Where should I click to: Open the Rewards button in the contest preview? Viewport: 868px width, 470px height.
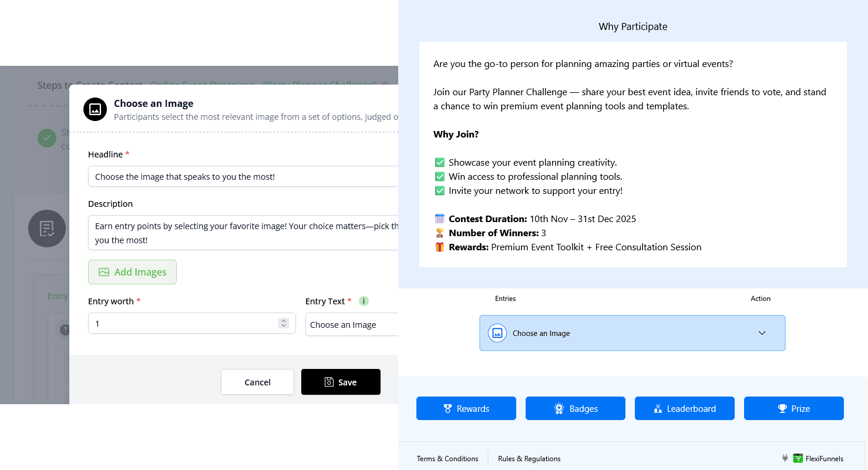(x=466, y=408)
